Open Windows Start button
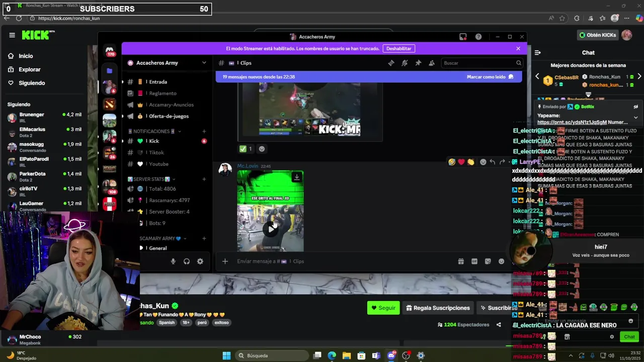The image size is (644, 362). click(226, 356)
